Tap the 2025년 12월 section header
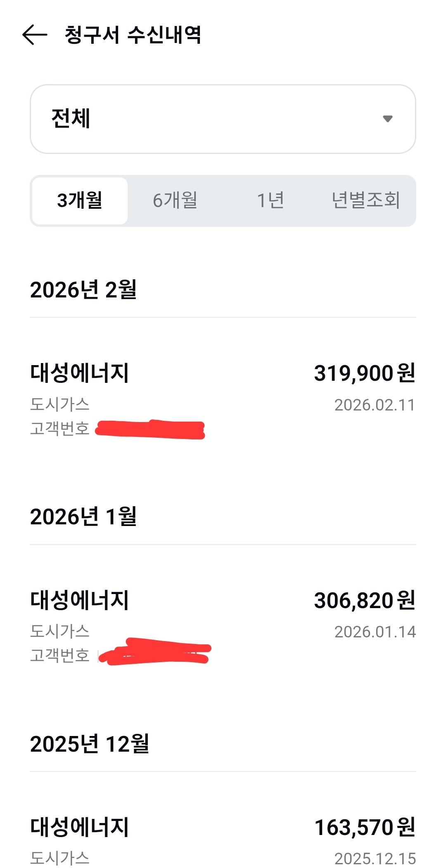The height and width of the screenshot is (868, 446). 90,744
